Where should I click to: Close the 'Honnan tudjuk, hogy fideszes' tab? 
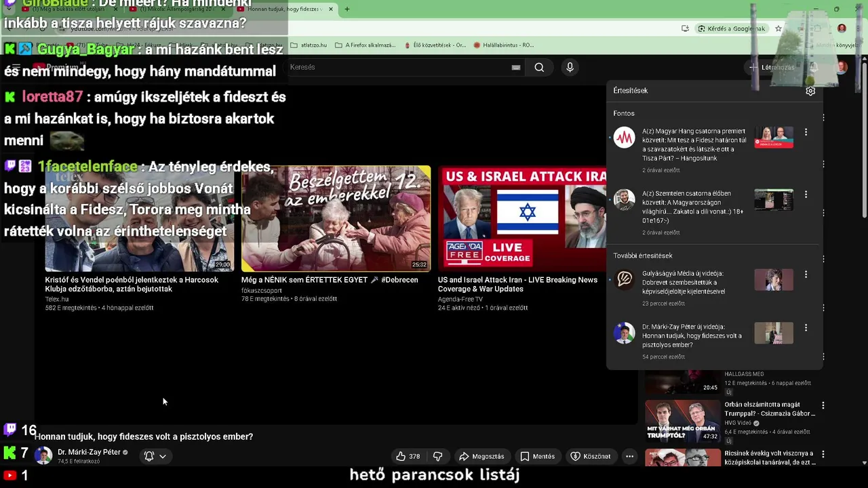pos(331,9)
